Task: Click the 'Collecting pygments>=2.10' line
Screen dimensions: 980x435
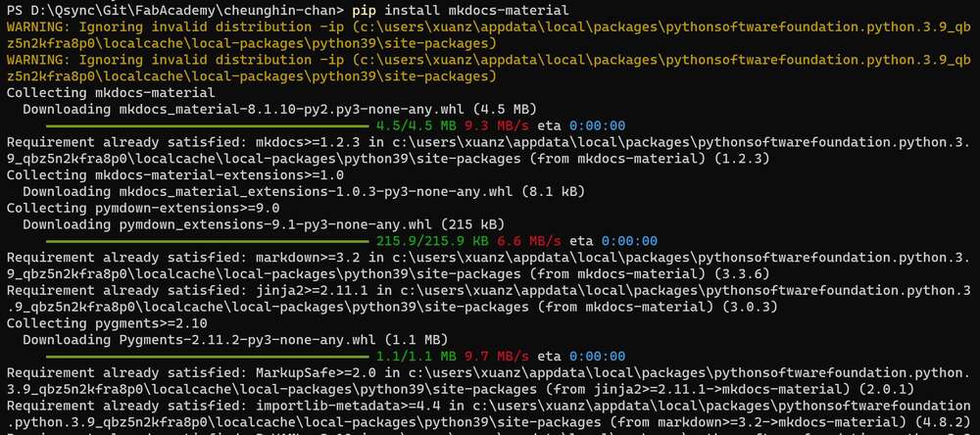Action: click(107, 323)
